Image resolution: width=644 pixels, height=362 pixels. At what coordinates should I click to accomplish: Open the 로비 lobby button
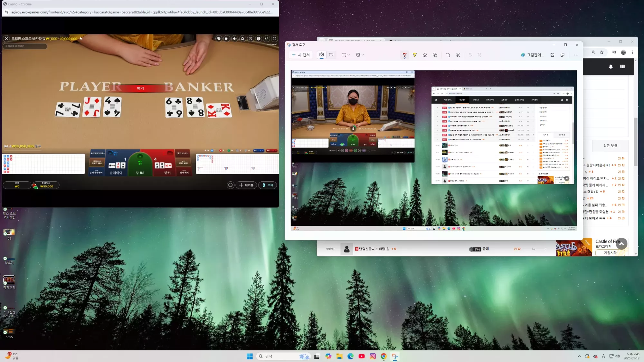pyautogui.click(x=268, y=185)
